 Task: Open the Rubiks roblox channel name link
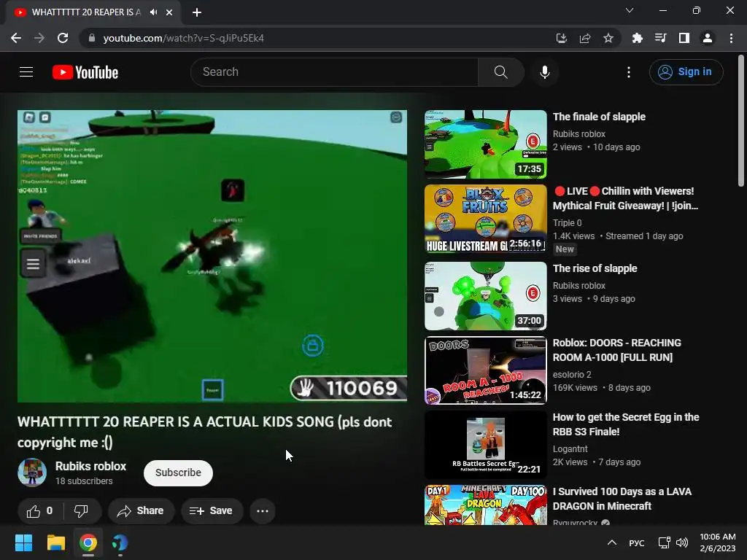click(x=90, y=466)
